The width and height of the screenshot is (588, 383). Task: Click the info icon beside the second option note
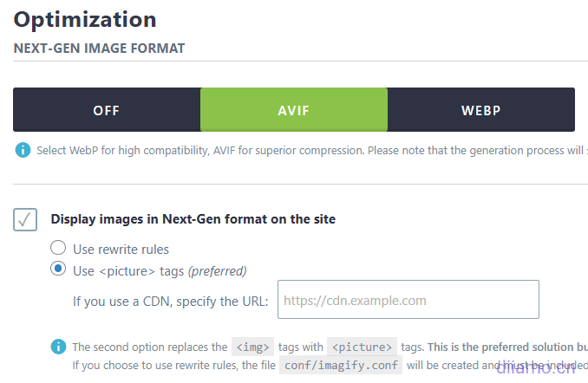58,347
